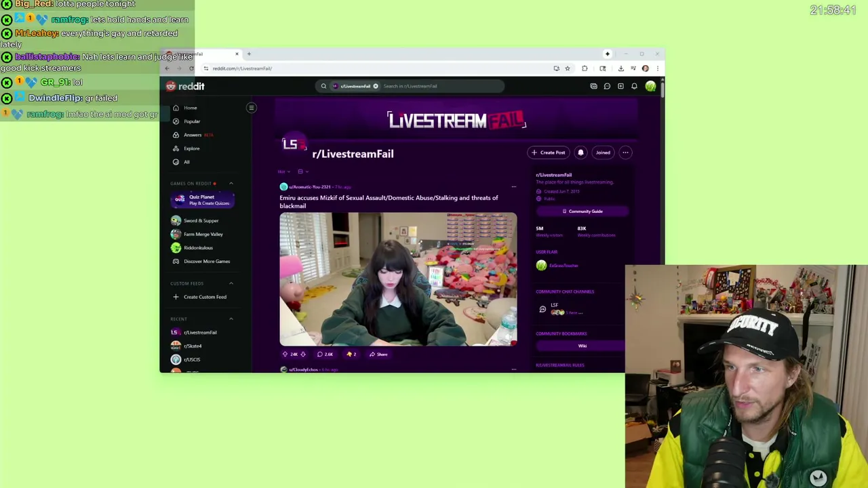Viewport: 868px width, 488px height.
Task: Open Popular in the sidebar
Action: coord(192,121)
